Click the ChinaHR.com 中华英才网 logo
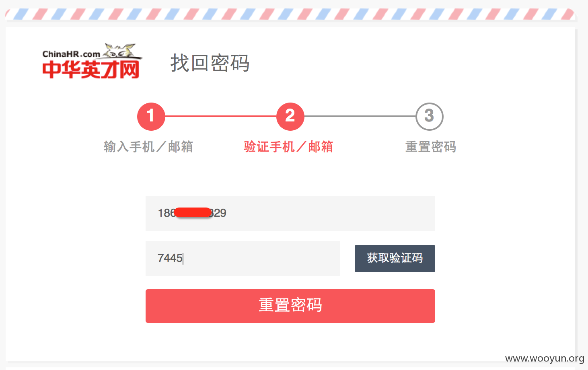 pyautogui.click(x=91, y=61)
